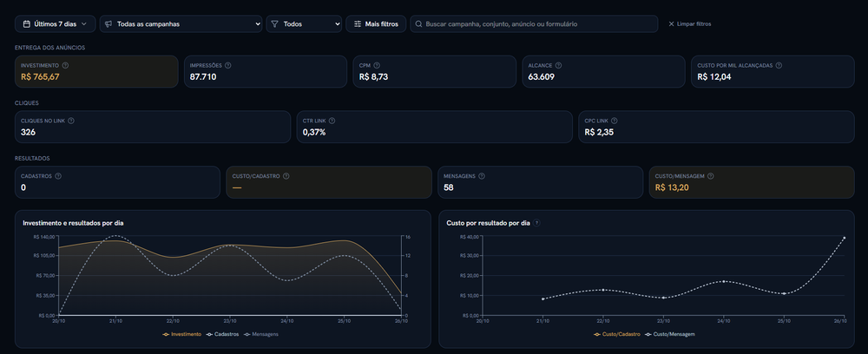868x354 pixels.
Task: Focus the Buscar campanha search field
Action: click(534, 23)
